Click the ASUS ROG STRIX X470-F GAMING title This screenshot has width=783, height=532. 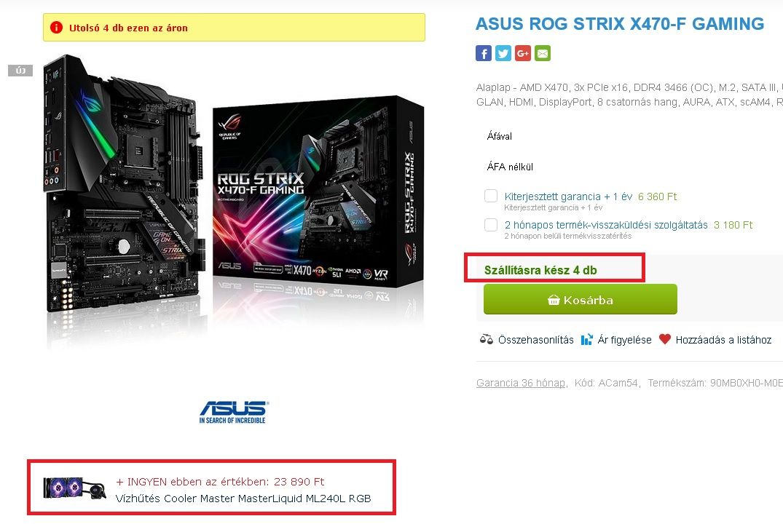click(620, 24)
